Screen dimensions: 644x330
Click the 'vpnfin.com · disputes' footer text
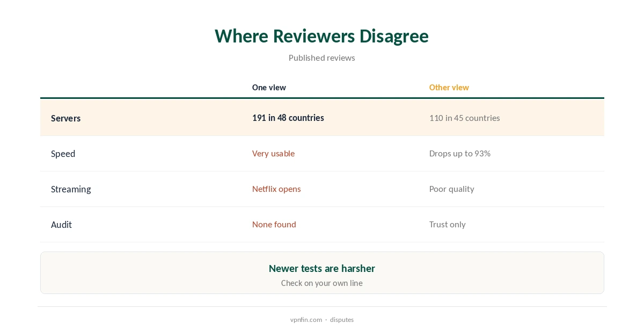322,319
